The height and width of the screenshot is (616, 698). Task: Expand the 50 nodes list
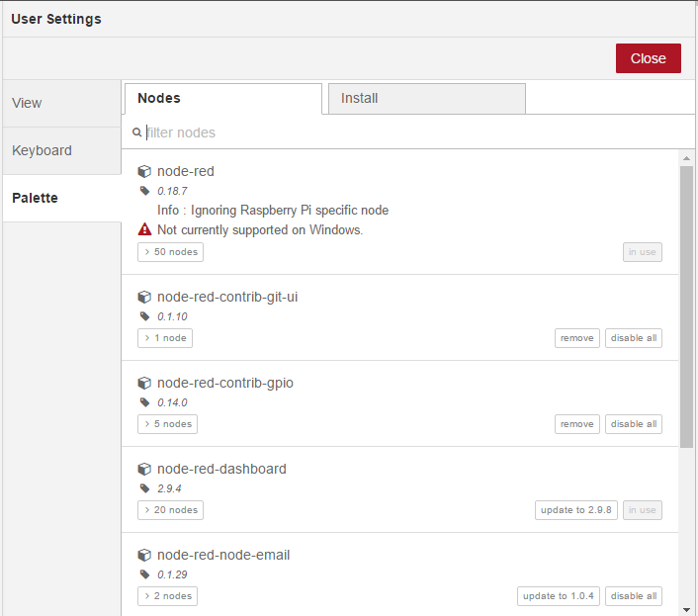pyautogui.click(x=170, y=252)
